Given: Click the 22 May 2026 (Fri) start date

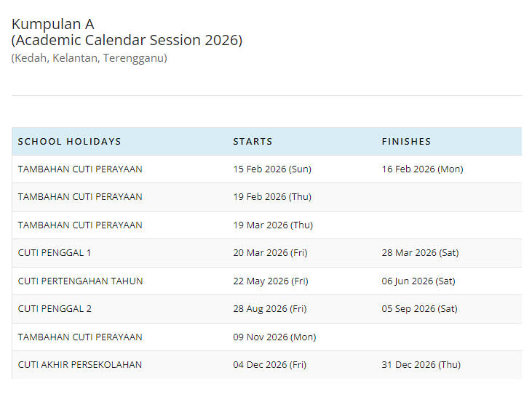Looking at the screenshot, I should pos(270,281).
